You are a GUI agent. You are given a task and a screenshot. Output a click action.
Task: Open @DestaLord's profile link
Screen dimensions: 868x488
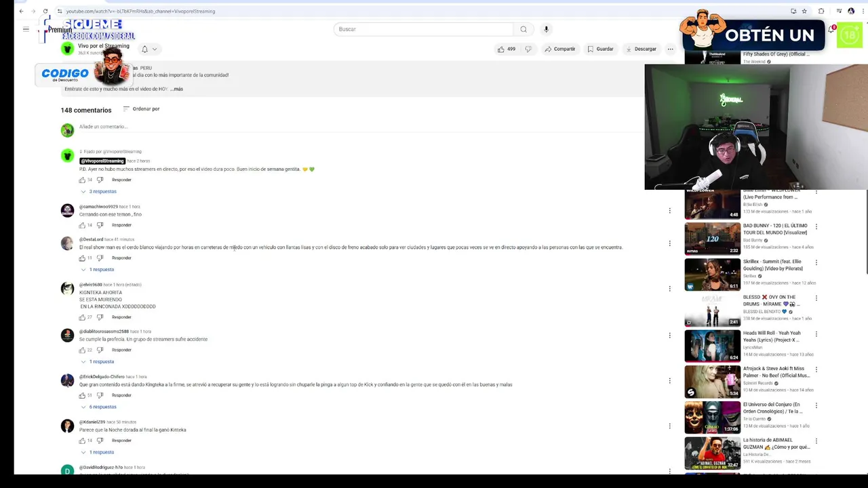(x=91, y=239)
